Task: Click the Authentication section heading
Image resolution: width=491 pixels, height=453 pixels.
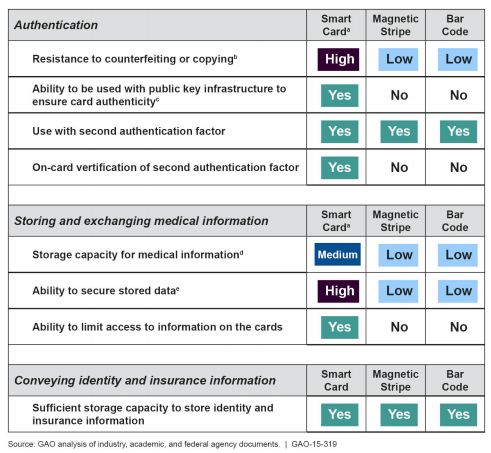Action: click(56, 25)
